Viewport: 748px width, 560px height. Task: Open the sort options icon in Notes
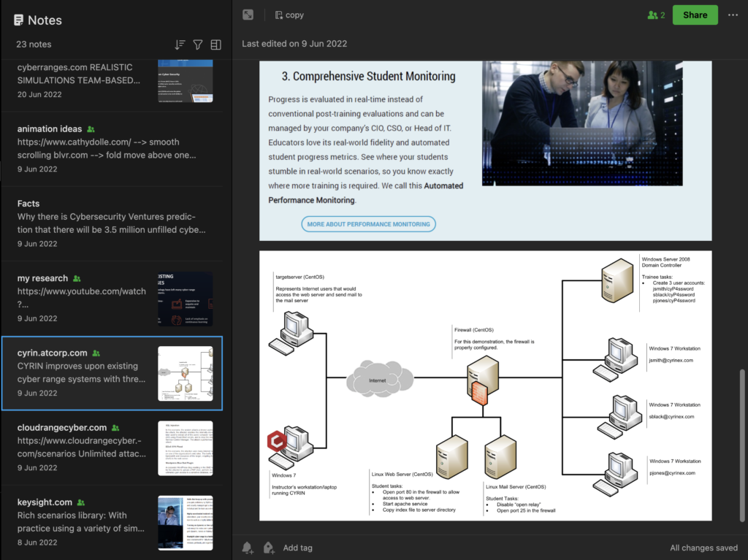coord(180,45)
